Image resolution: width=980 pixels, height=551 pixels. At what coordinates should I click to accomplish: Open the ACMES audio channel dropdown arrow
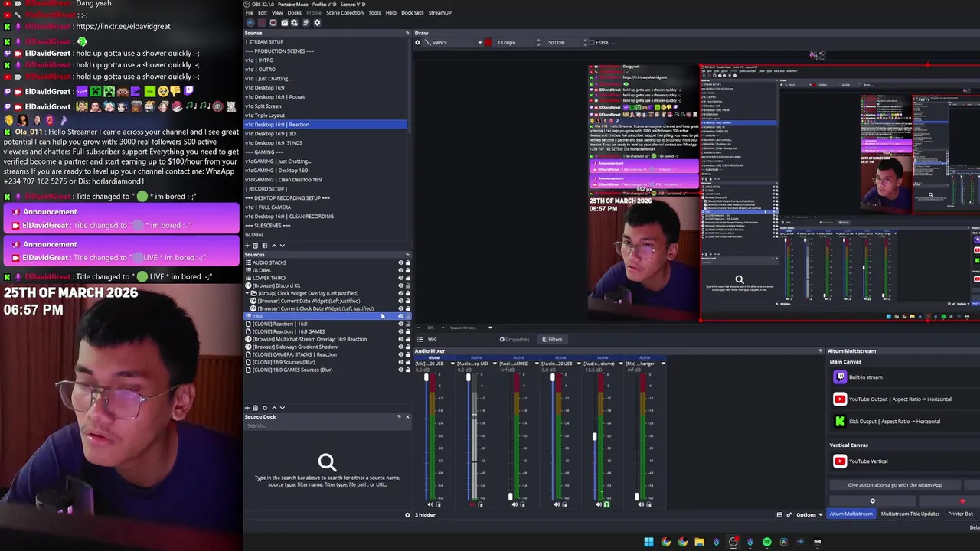click(x=537, y=364)
